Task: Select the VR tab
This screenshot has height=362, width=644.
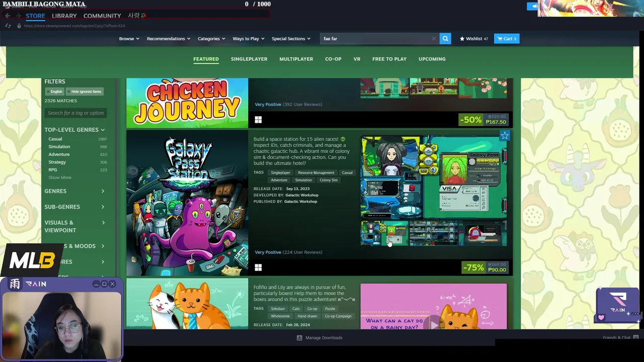Action: coord(357,59)
